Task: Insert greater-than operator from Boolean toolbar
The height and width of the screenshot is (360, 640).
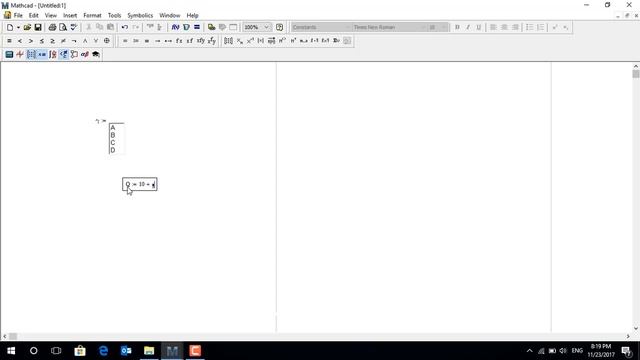Action: (x=31, y=41)
